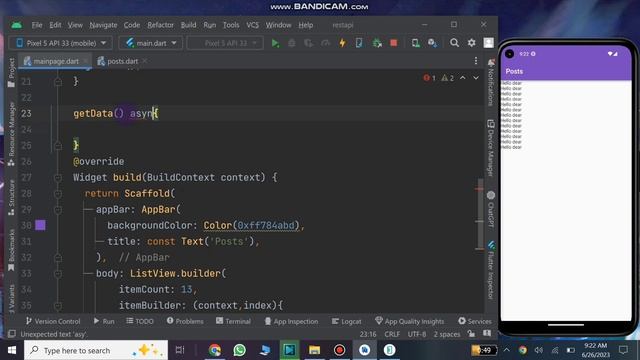Close the mainpage.dart tab

click(86, 61)
